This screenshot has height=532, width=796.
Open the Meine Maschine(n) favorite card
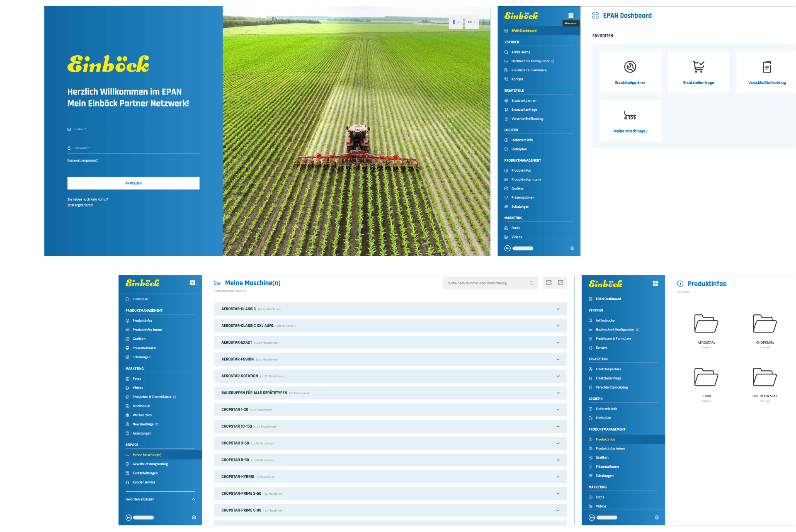tap(630, 120)
